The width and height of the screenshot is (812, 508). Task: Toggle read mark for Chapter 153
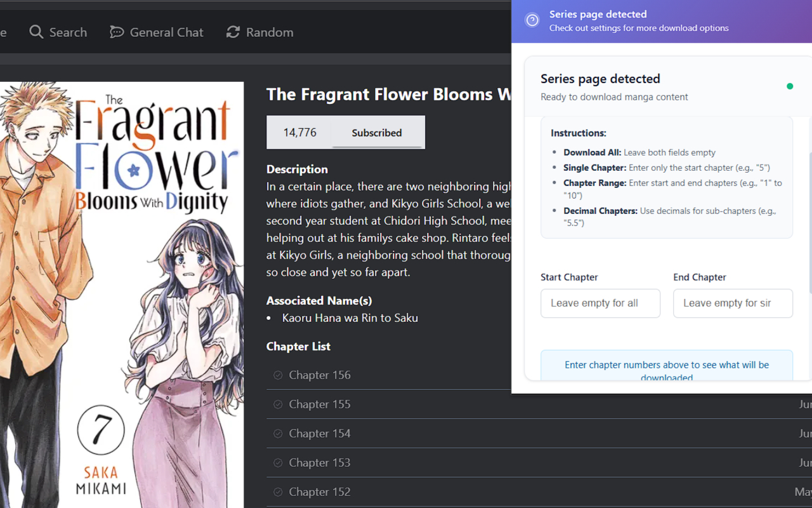(x=278, y=463)
